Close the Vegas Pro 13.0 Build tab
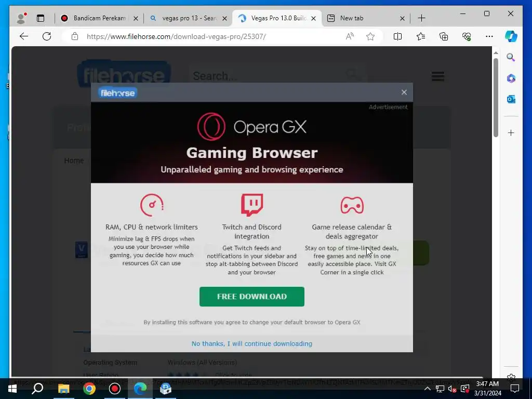Viewport: 532px width, 399px height. tap(313, 18)
